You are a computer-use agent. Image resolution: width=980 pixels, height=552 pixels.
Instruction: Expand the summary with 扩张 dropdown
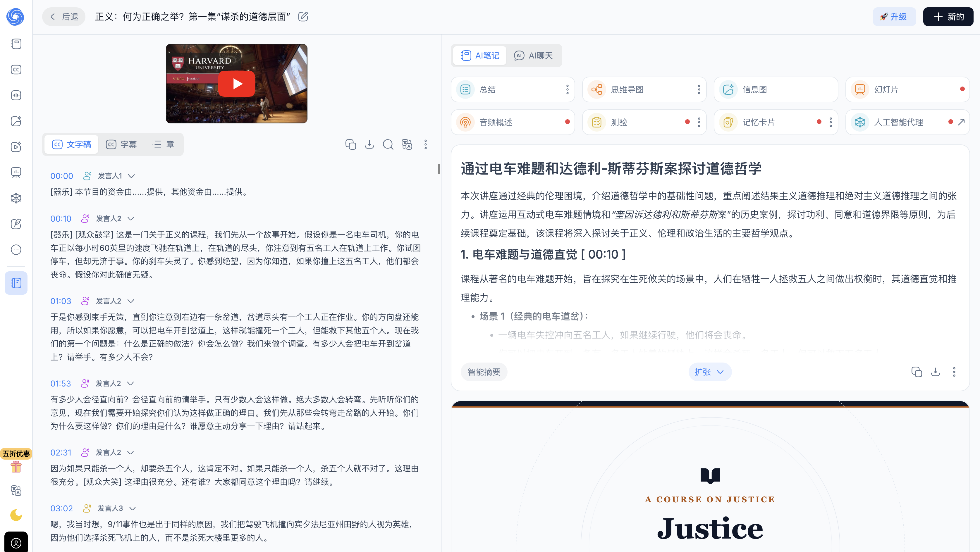[x=709, y=372]
